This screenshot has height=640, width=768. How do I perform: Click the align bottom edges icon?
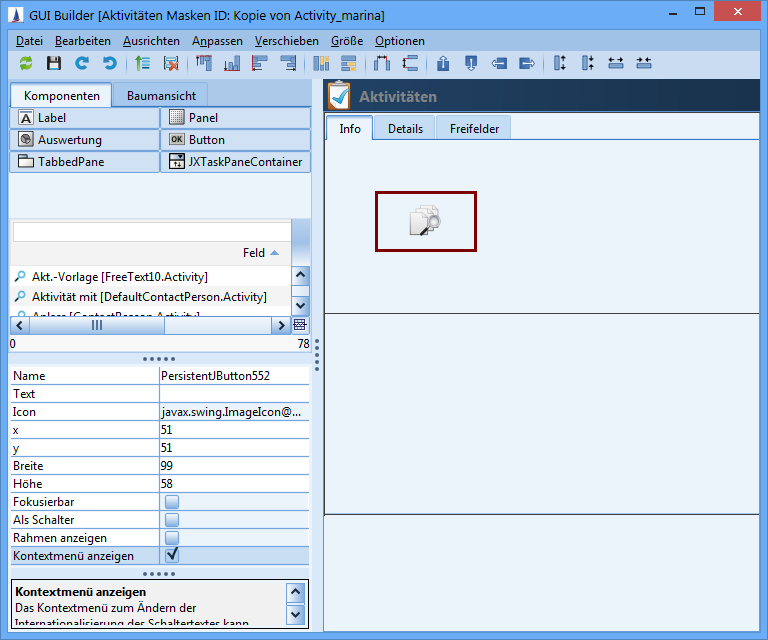coord(232,63)
